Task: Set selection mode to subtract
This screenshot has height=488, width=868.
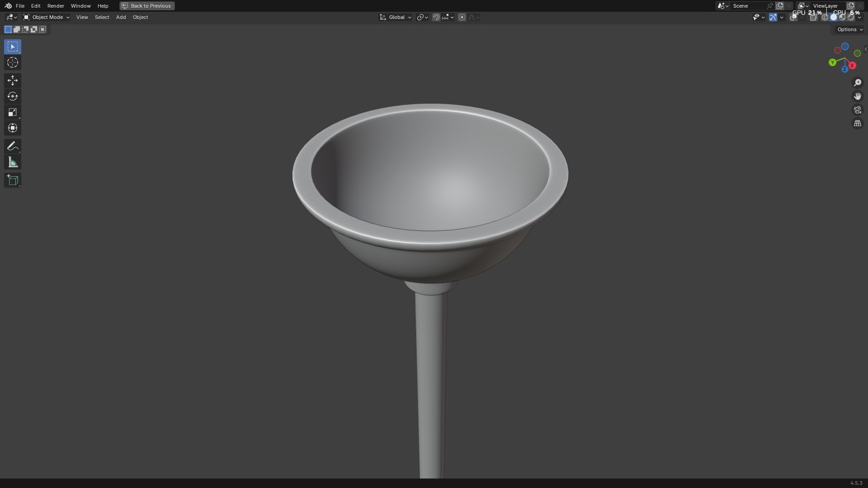Action: pos(25,29)
